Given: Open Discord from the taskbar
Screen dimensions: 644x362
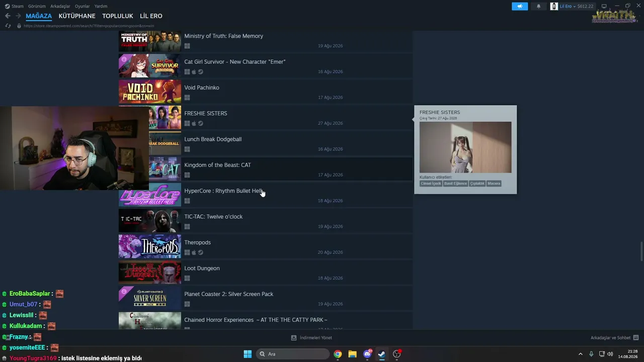Looking at the screenshot, I should tap(367, 354).
